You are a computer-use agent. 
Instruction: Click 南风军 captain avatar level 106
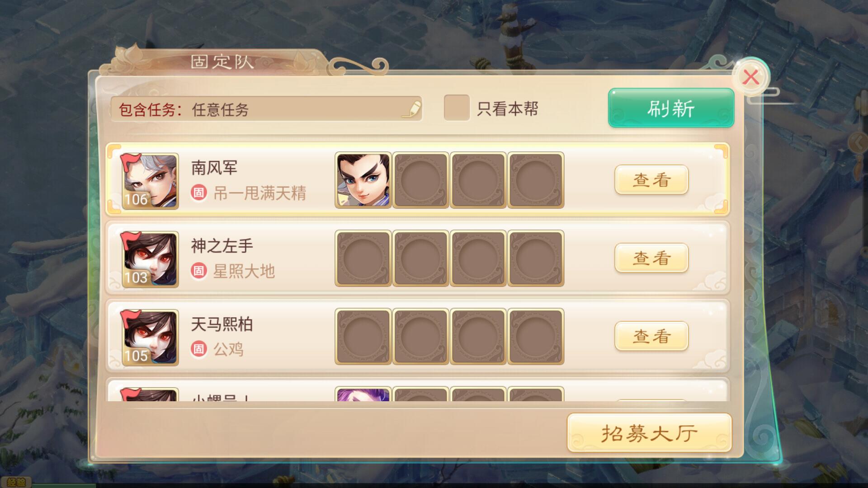coord(150,181)
